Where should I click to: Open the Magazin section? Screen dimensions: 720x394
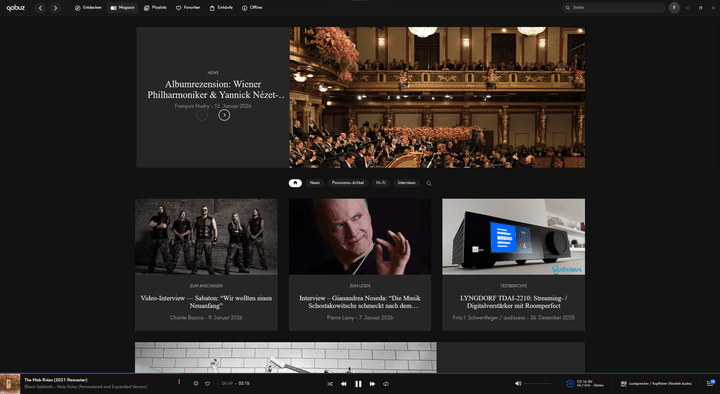(123, 8)
